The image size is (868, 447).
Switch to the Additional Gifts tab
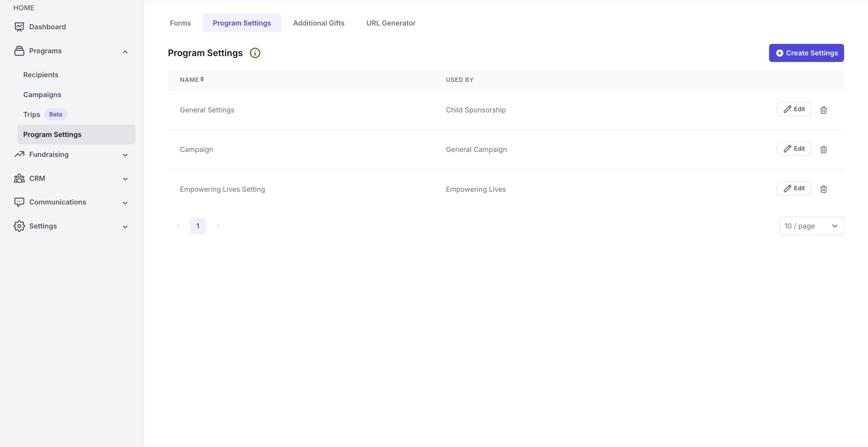(319, 23)
